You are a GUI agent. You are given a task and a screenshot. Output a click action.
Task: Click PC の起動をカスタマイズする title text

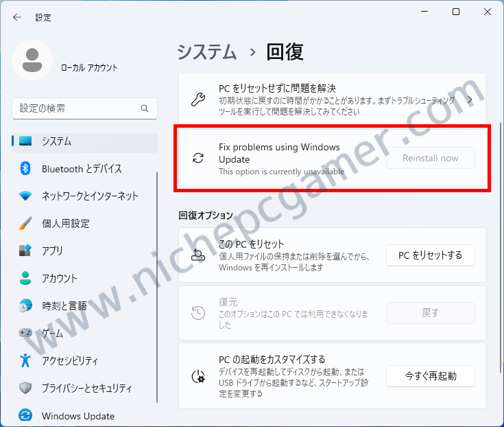pyautogui.click(x=272, y=359)
